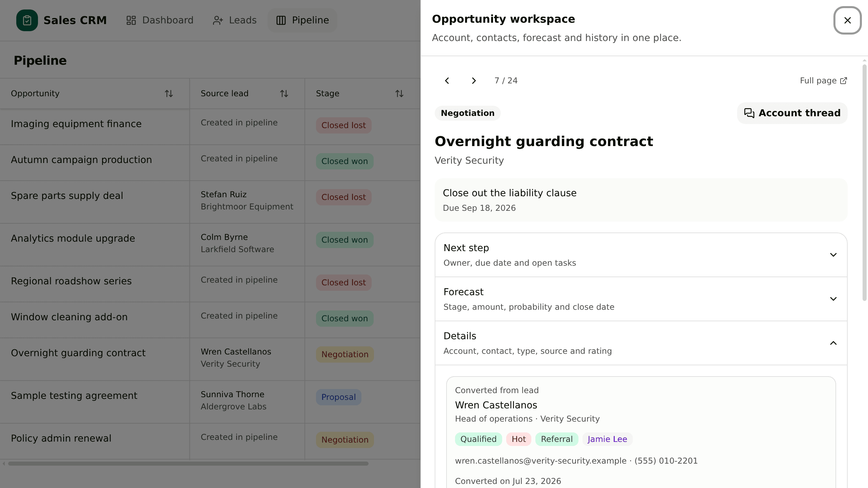Sort by the Stage column arrows
Viewport: 868px width, 488px height.
(399, 94)
